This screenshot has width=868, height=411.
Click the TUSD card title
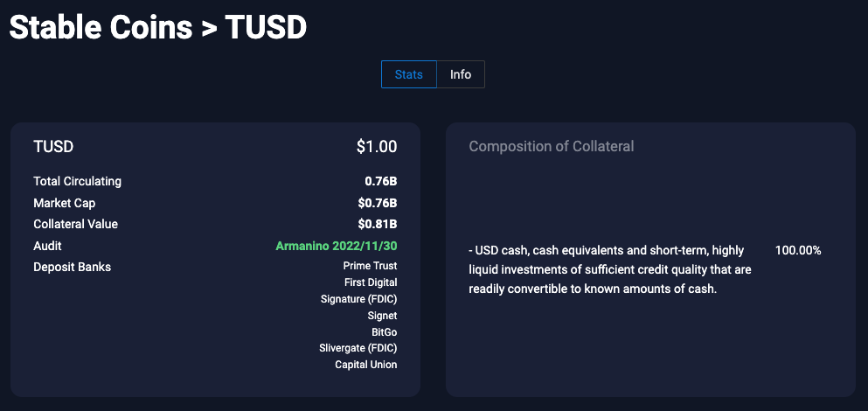click(x=53, y=147)
